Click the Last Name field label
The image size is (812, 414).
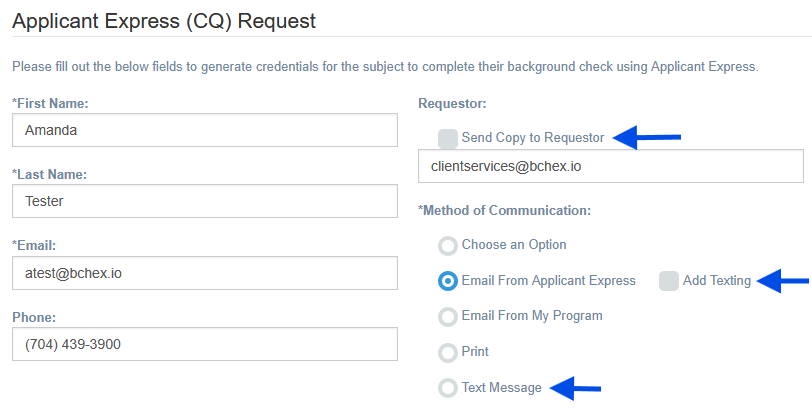pos(49,174)
